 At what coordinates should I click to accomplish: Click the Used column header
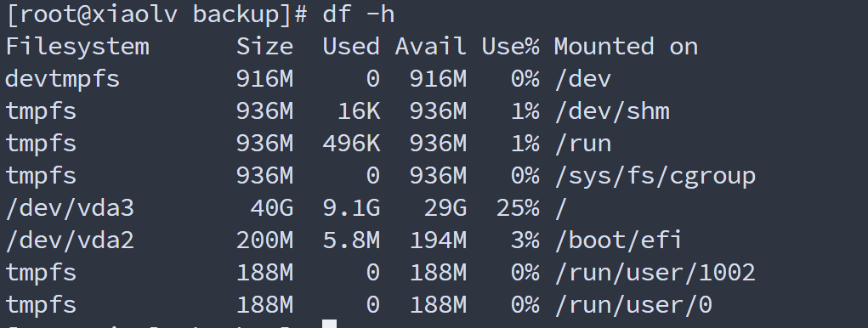tap(351, 47)
